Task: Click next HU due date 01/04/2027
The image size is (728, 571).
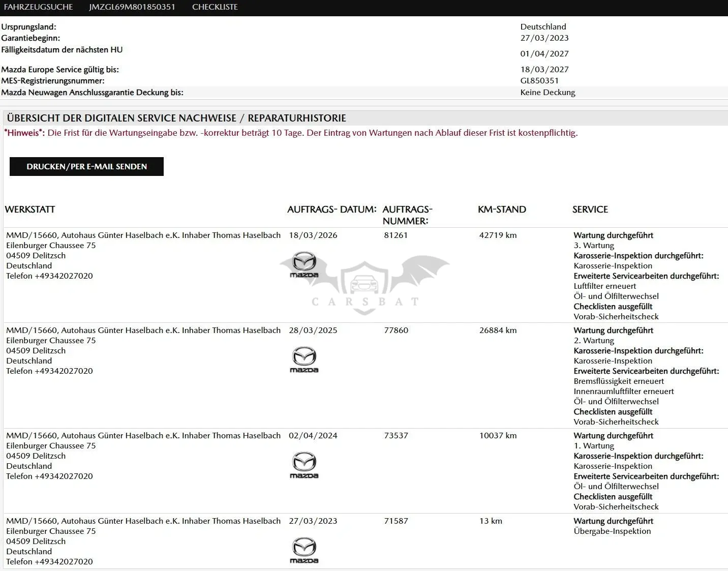Action: tap(544, 53)
